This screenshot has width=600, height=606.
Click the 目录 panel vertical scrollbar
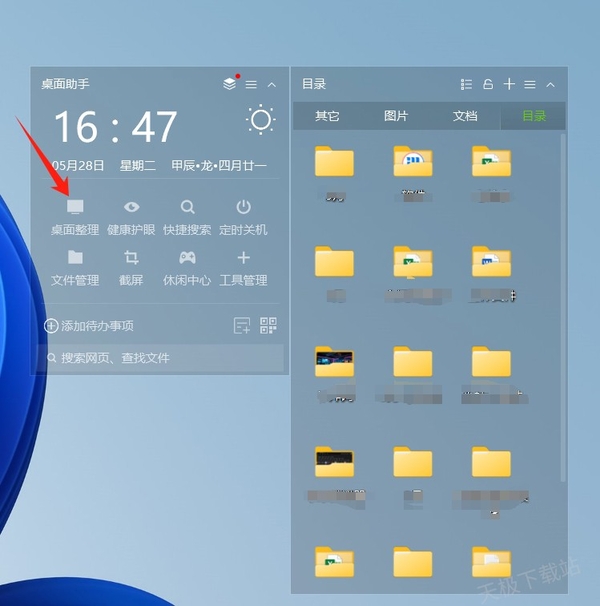(563, 308)
